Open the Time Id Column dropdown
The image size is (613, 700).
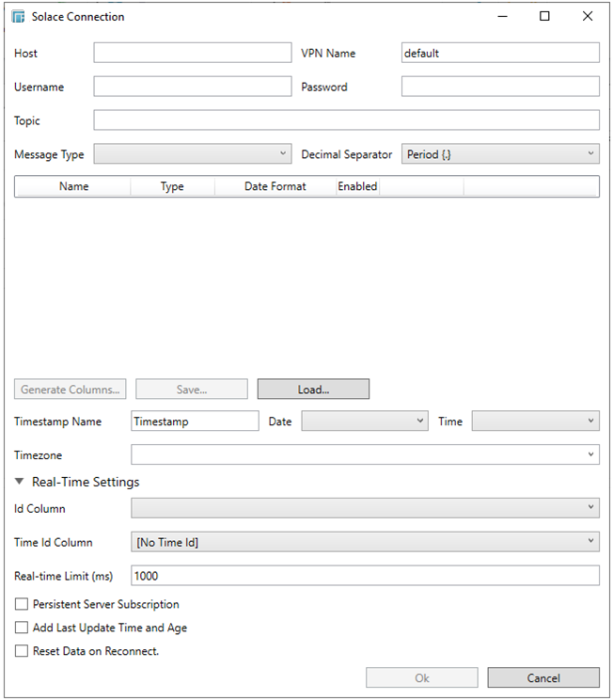(365, 542)
